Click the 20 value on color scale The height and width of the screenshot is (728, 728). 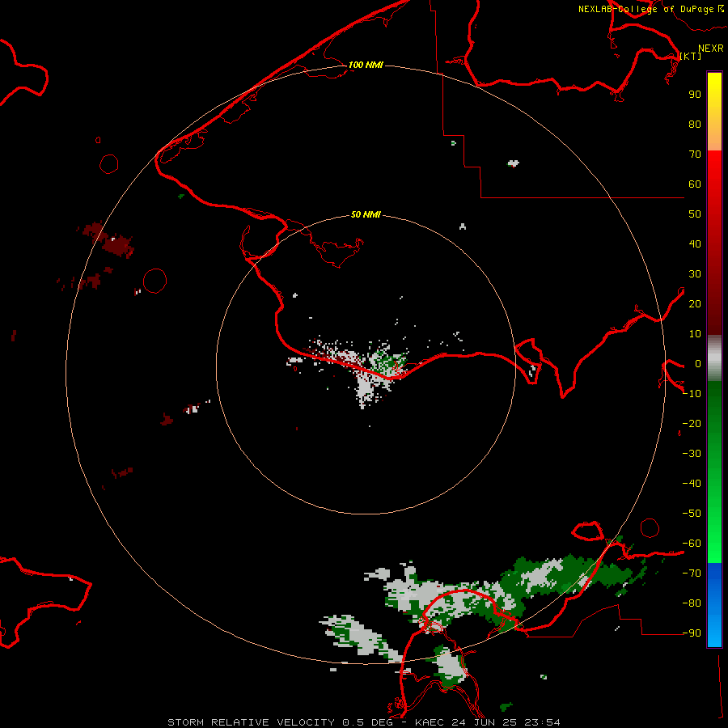[x=695, y=303]
